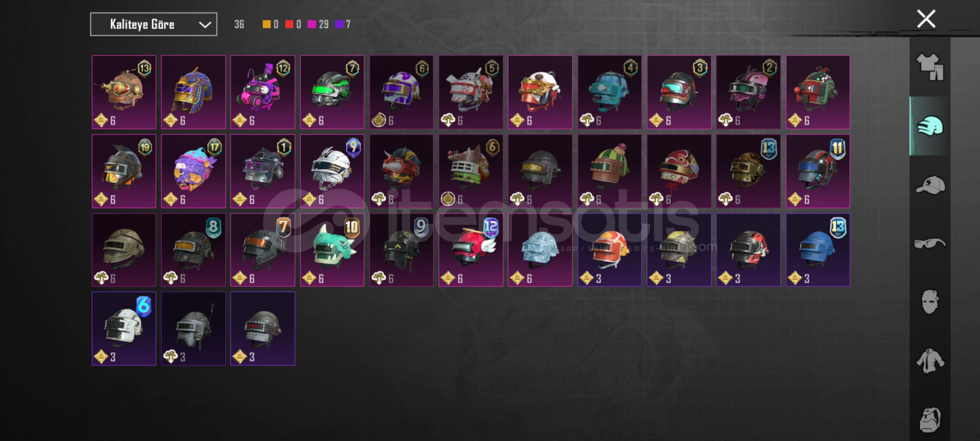Image resolution: width=980 pixels, height=441 pixels.
Task: Open the outfits category shirt icon
Action: (x=930, y=67)
